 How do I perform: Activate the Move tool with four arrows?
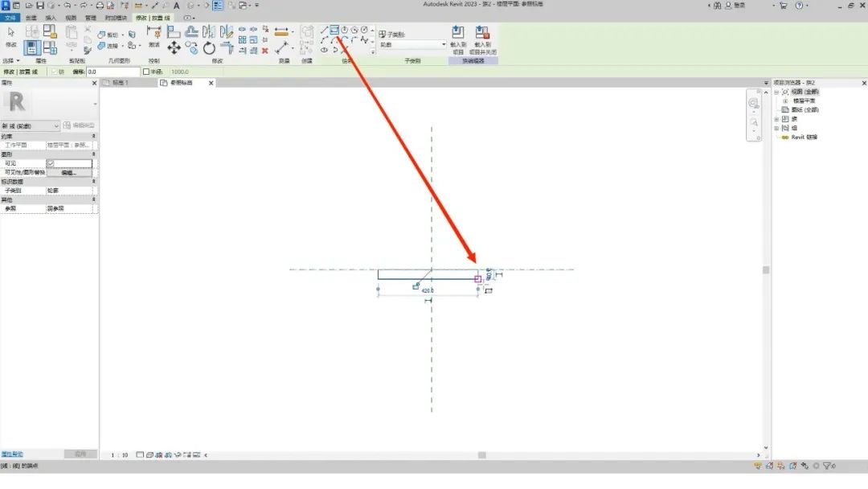174,48
